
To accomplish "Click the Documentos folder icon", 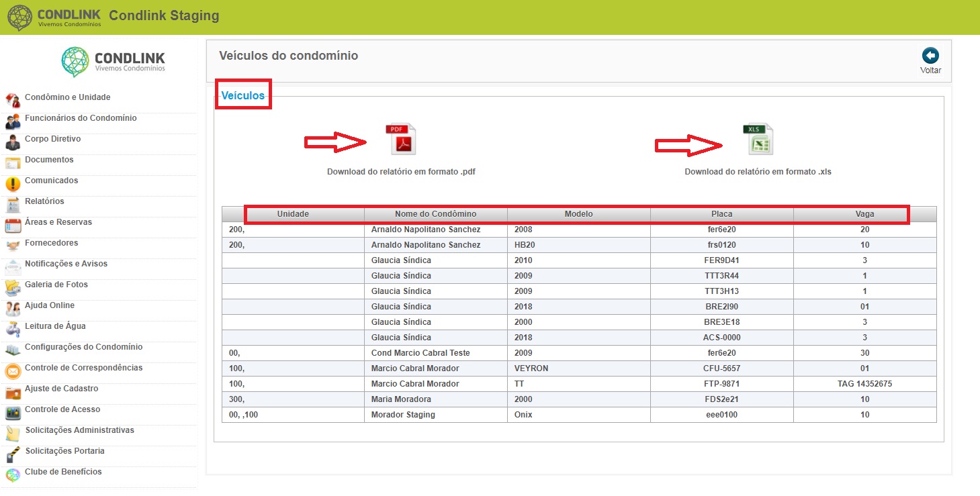I will click(13, 163).
